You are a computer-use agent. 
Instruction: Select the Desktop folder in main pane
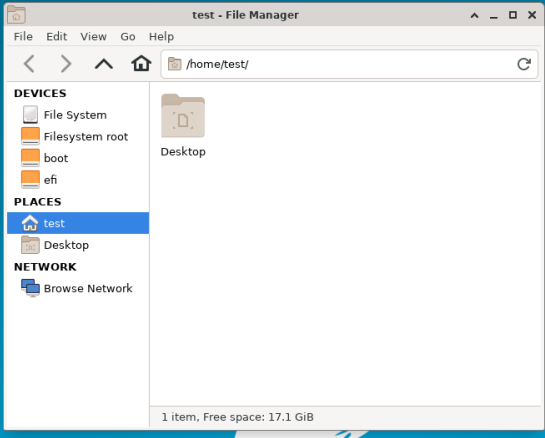183,126
